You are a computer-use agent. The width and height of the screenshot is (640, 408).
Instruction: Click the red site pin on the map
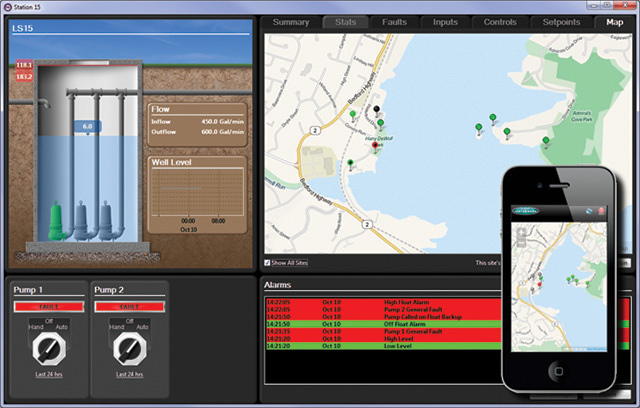pyautogui.click(x=376, y=146)
